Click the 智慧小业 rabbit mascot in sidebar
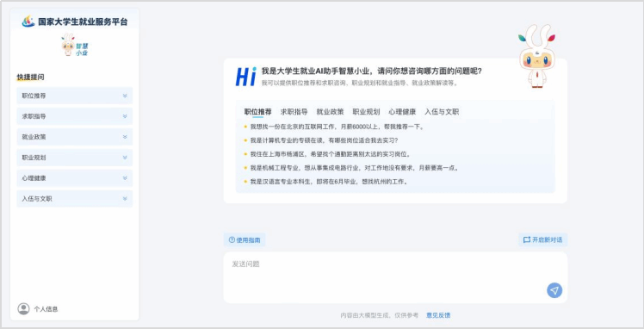Viewport: 644px width, 329px height. [x=75, y=45]
